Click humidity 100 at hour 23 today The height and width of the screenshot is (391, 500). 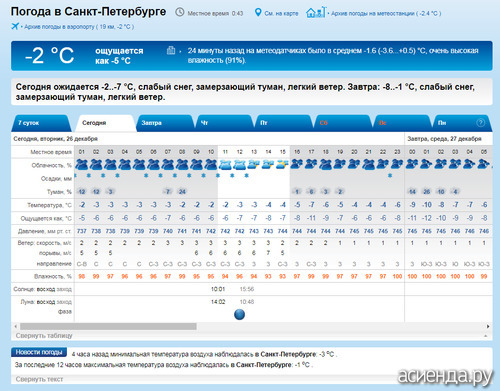397,276
